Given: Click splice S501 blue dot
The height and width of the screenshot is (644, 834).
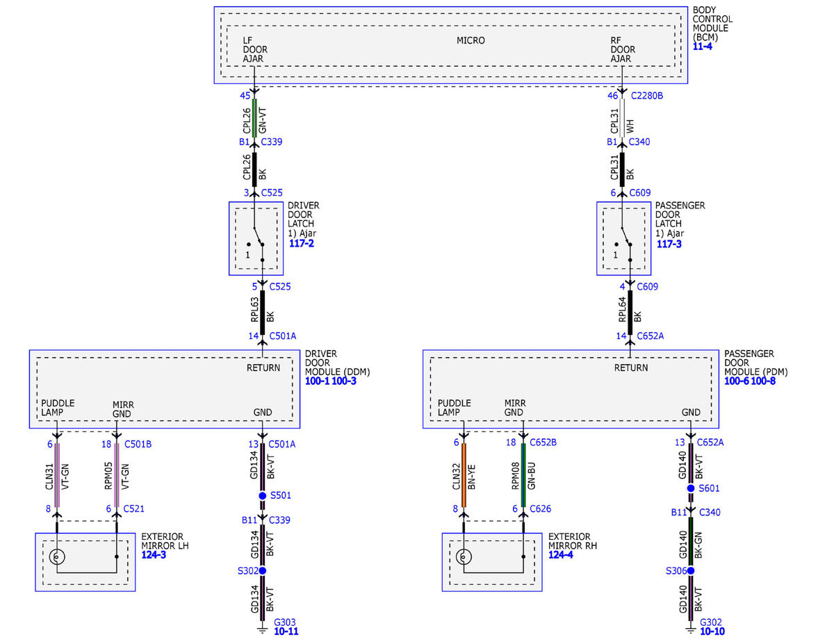Looking at the screenshot, I should 263,496.
